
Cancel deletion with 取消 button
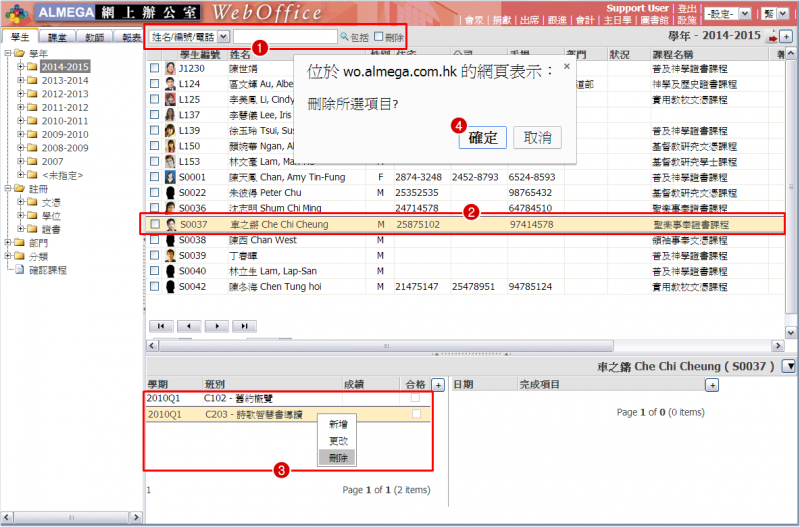537,137
